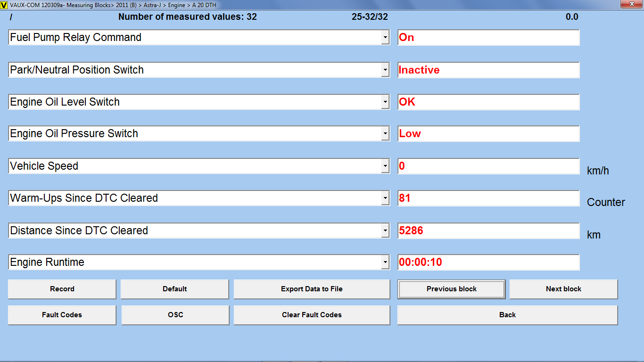Image resolution: width=644 pixels, height=362 pixels.
Task: Advance to the Next block
Action: [x=563, y=289]
